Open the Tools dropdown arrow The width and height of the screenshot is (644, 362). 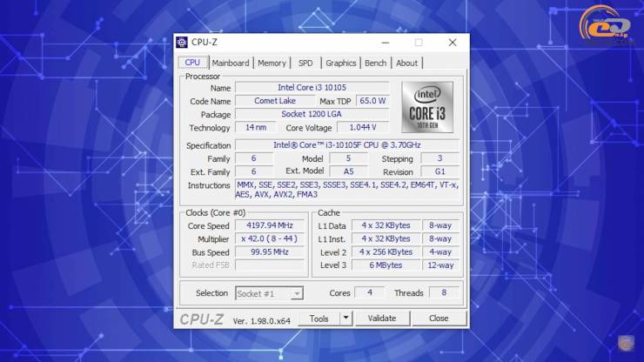click(345, 318)
